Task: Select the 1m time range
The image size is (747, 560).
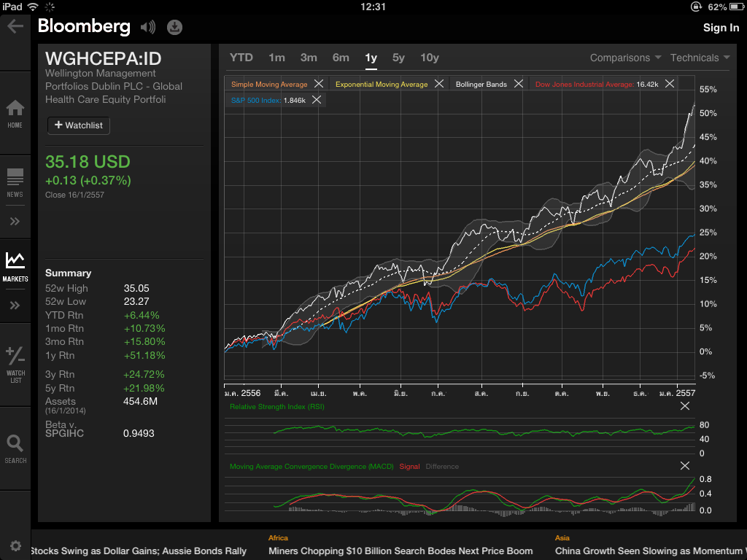Action: 276,58
